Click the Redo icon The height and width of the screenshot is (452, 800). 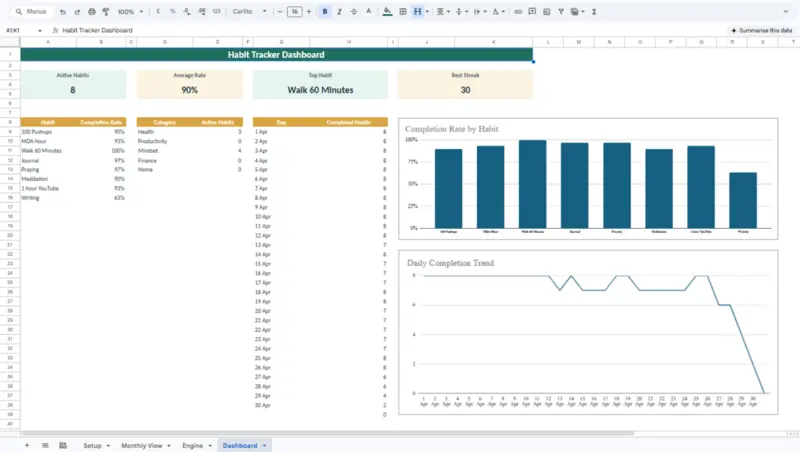[x=77, y=12]
